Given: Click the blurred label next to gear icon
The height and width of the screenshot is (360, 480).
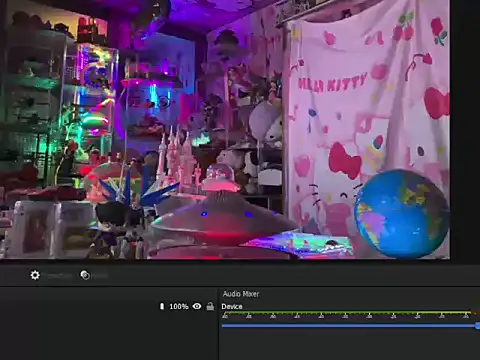Looking at the screenshot, I should 59,276.
